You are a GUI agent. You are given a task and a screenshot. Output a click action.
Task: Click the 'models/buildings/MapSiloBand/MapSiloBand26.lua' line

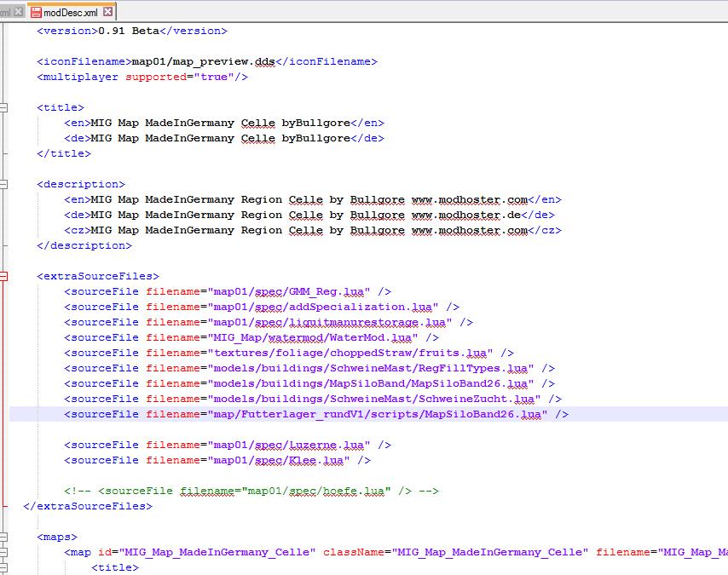309,383
